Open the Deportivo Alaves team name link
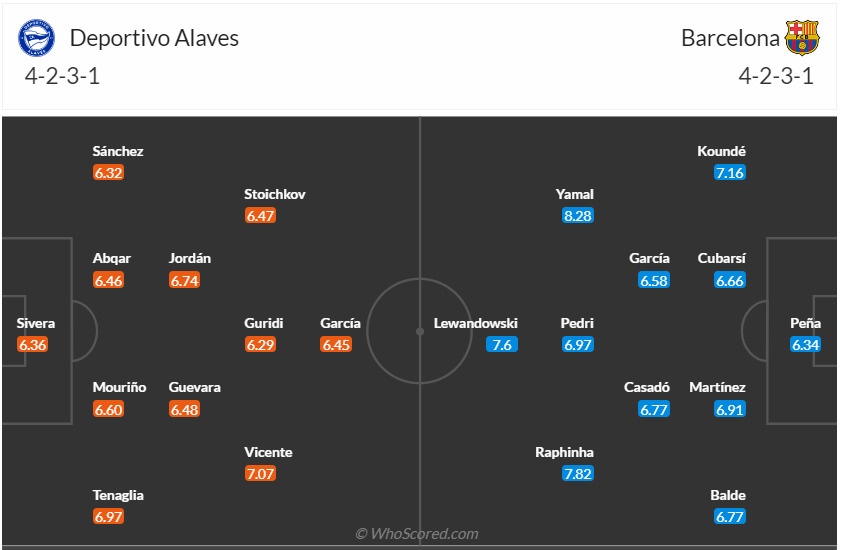This screenshot has height=550, width=844. pos(154,38)
